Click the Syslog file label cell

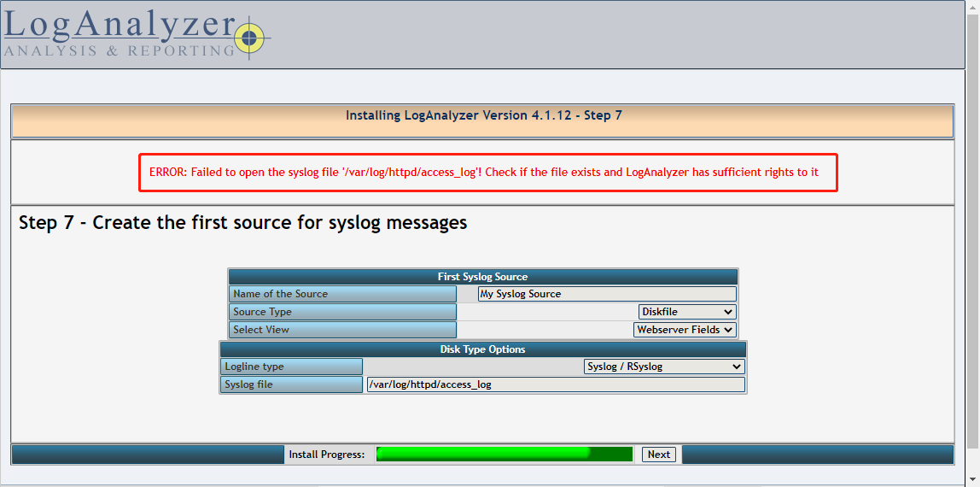pyautogui.click(x=291, y=384)
